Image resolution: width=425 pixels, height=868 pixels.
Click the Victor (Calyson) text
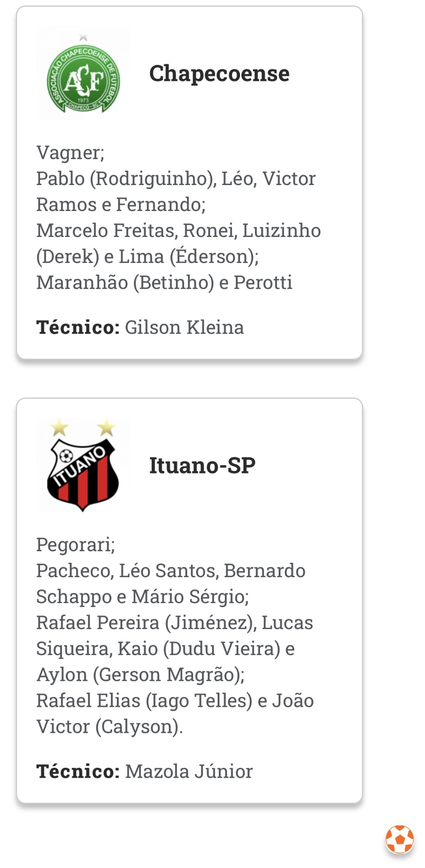point(110,727)
